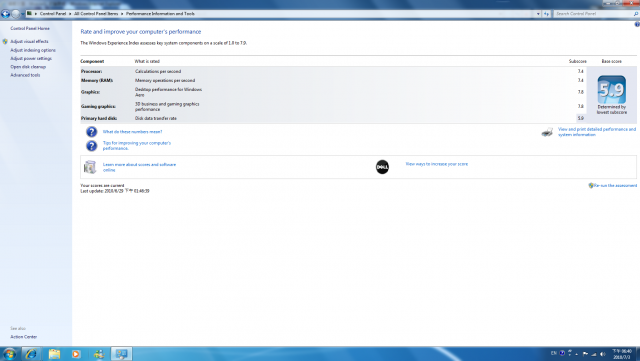Click the Processor row label
The image size is (640, 361).
pos(91,71)
